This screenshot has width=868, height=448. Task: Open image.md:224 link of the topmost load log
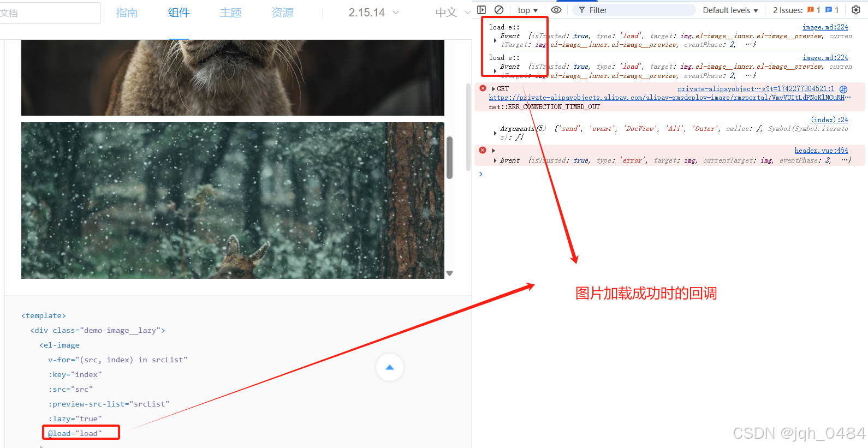tap(825, 27)
